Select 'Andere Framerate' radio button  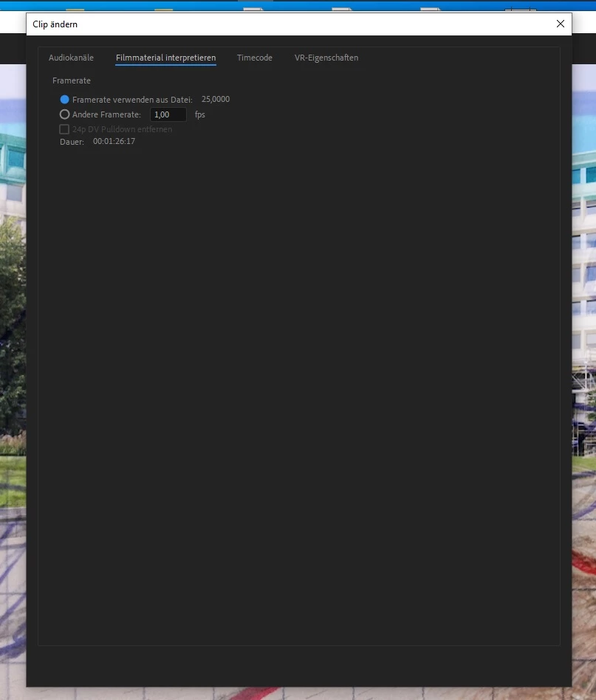(65, 114)
